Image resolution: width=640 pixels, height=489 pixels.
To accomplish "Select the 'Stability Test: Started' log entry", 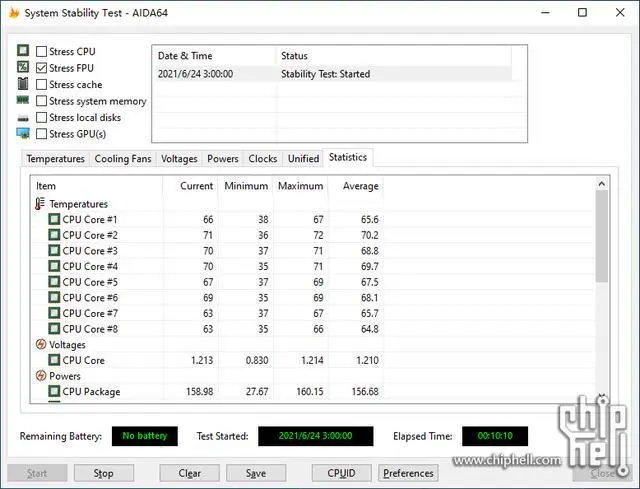I will click(x=326, y=74).
